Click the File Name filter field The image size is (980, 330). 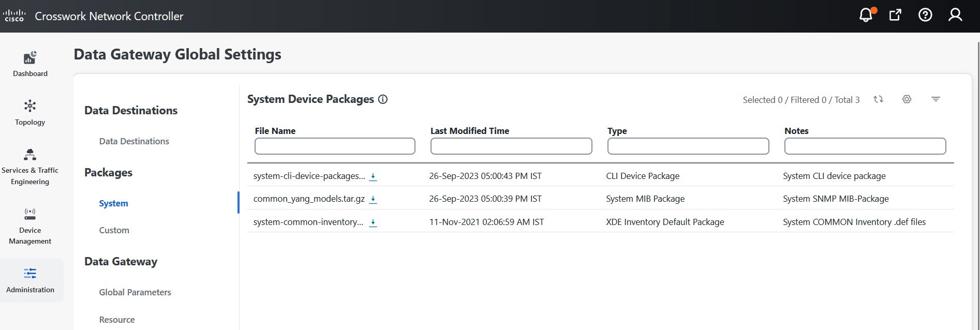click(x=335, y=146)
